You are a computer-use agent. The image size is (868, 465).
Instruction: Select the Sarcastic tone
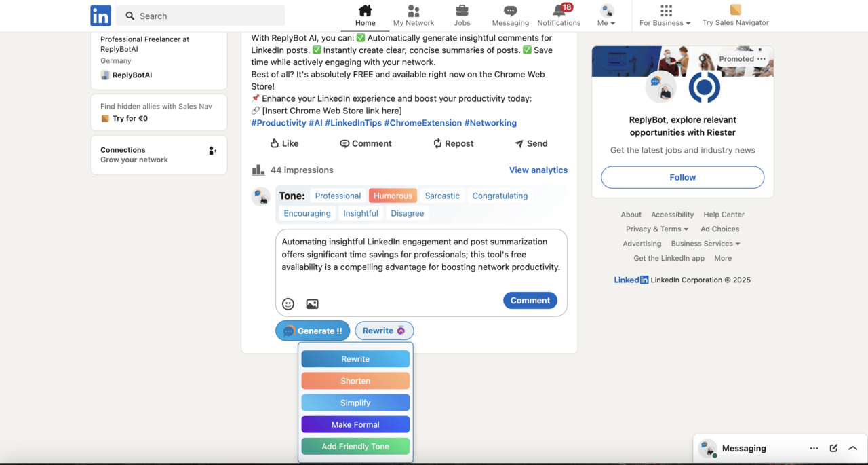coord(442,196)
